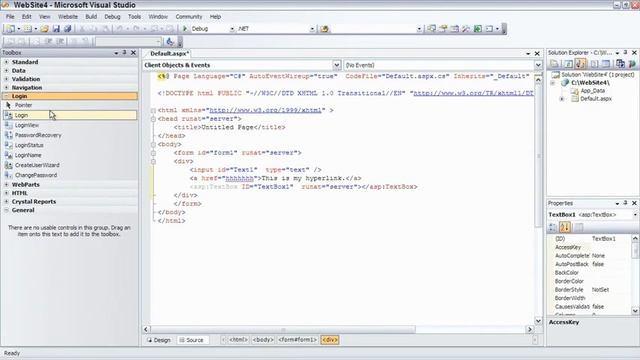This screenshot has height=360, width=640.
Task: Click the Save icon in toolbar
Action: 56,29
